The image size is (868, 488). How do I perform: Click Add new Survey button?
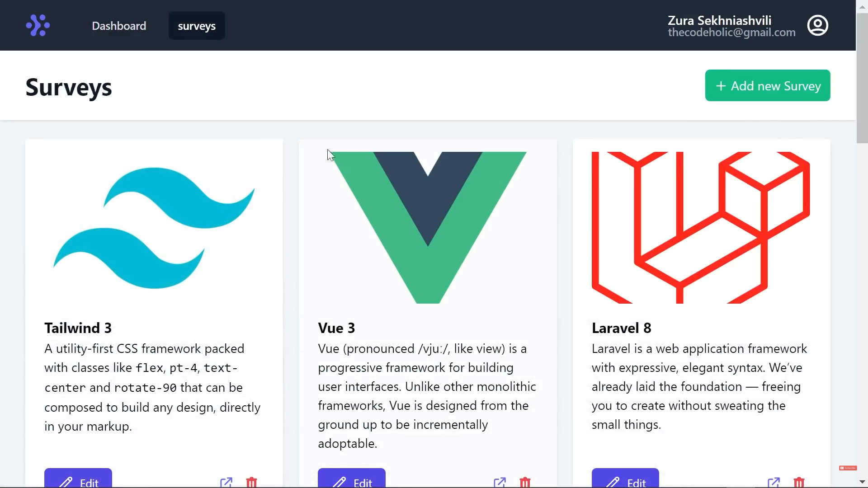(x=767, y=85)
